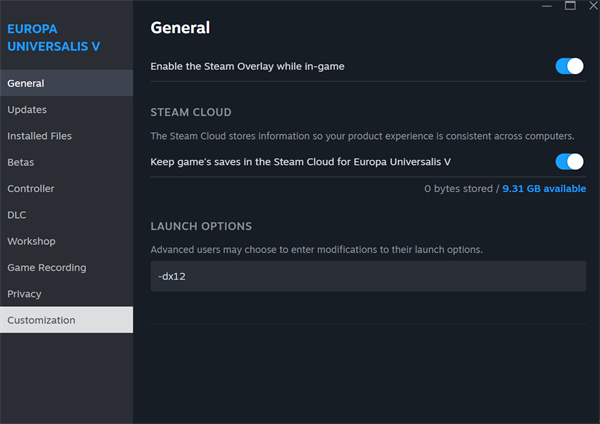The image size is (600, 424).
Task: View the DLC tab
Action: click(66, 215)
